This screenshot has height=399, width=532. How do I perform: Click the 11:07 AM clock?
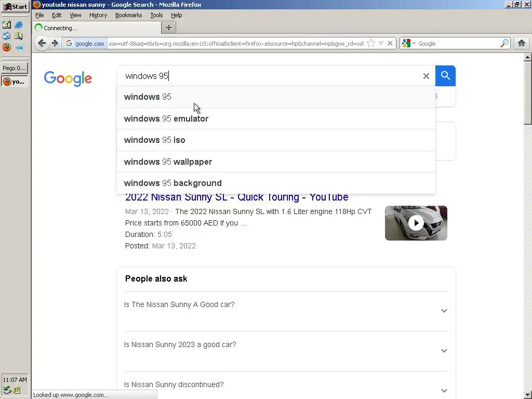coord(15,380)
